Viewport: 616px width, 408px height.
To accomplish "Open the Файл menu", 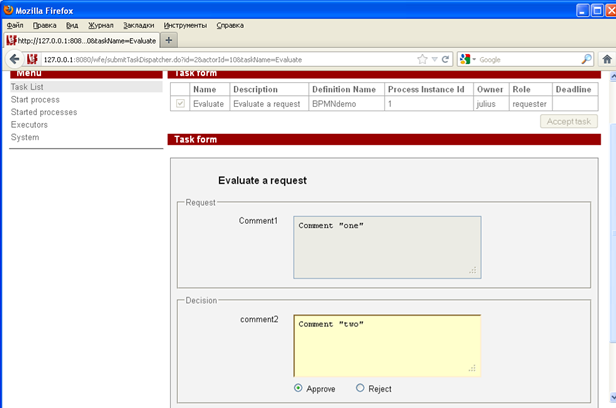I will (15, 26).
